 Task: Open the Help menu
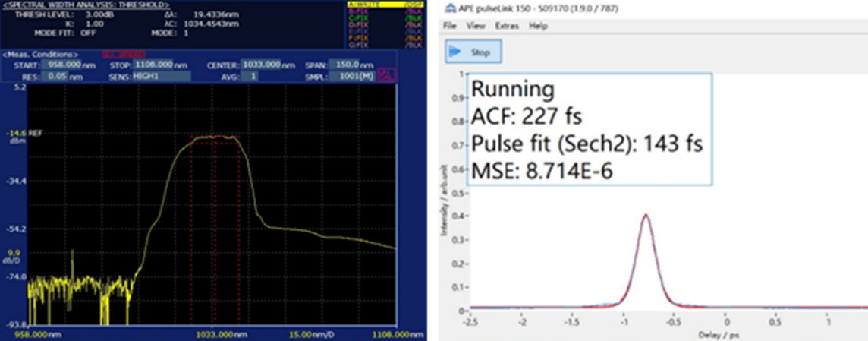[538, 26]
